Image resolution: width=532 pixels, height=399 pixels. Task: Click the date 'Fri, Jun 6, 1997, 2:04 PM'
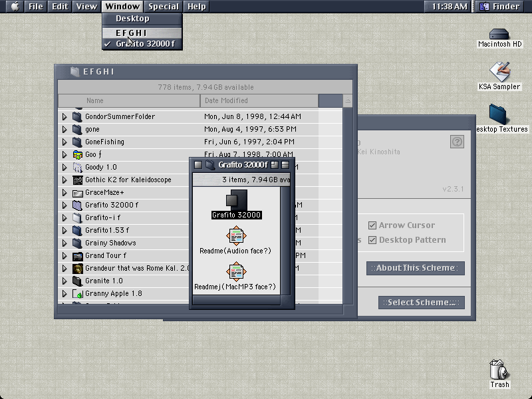[249, 142]
